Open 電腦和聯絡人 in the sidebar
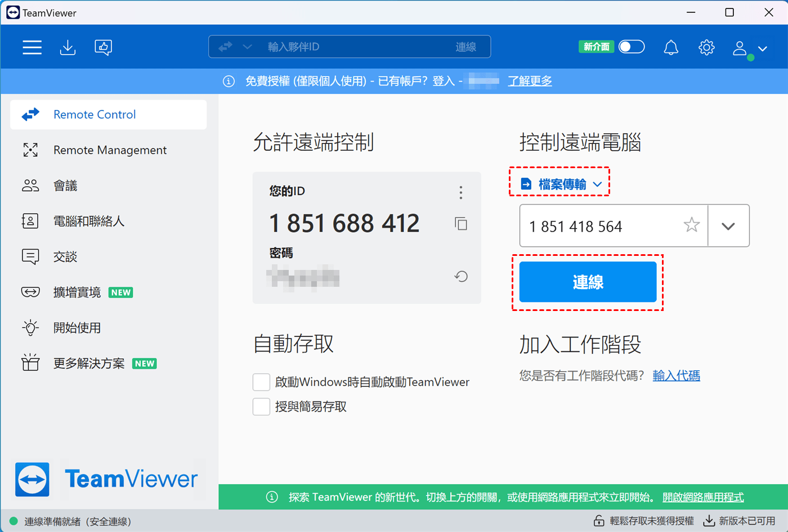This screenshot has height=532, width=788. [88, 221]
